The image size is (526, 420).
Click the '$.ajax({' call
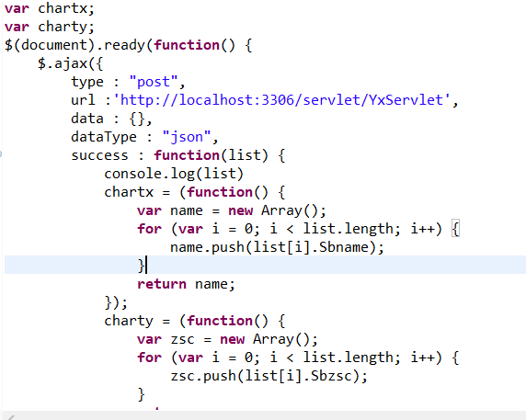[x=70, y=63]
